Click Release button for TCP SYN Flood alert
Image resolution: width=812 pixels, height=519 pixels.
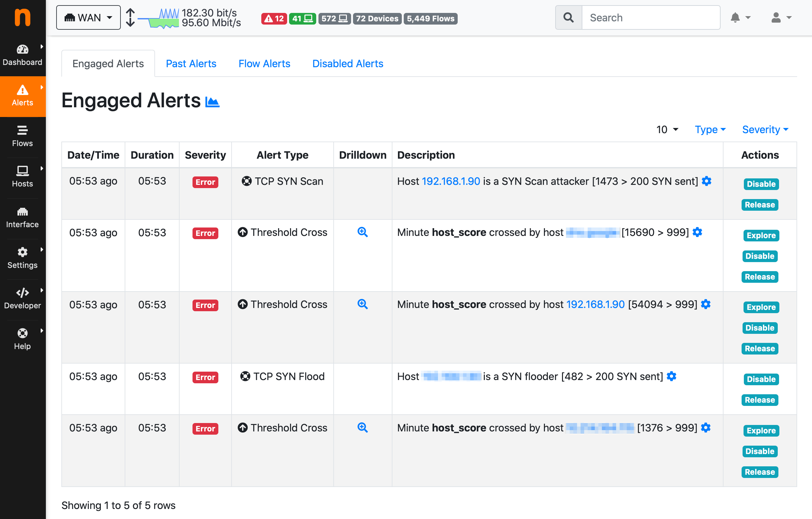point(759,400)
